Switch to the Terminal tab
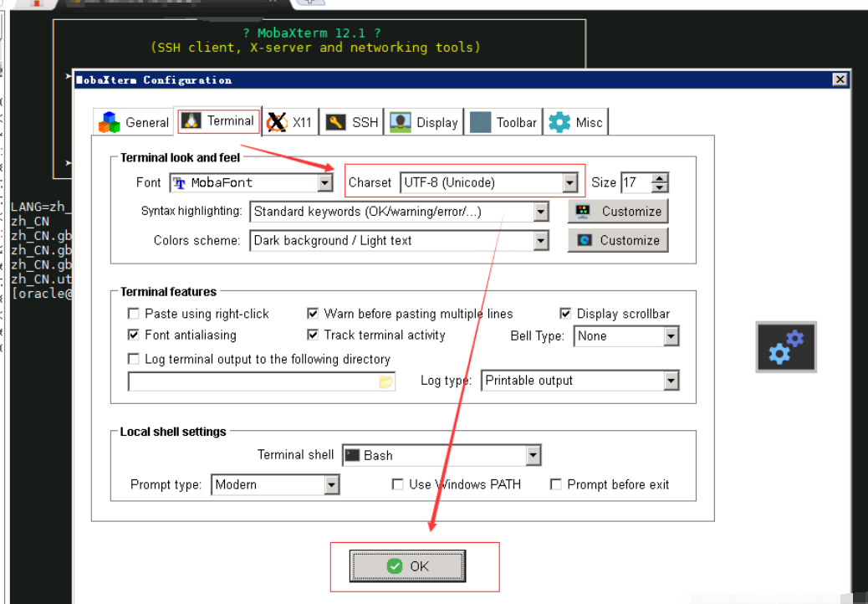Screen dimensions: 868x604 coord(217,121)
